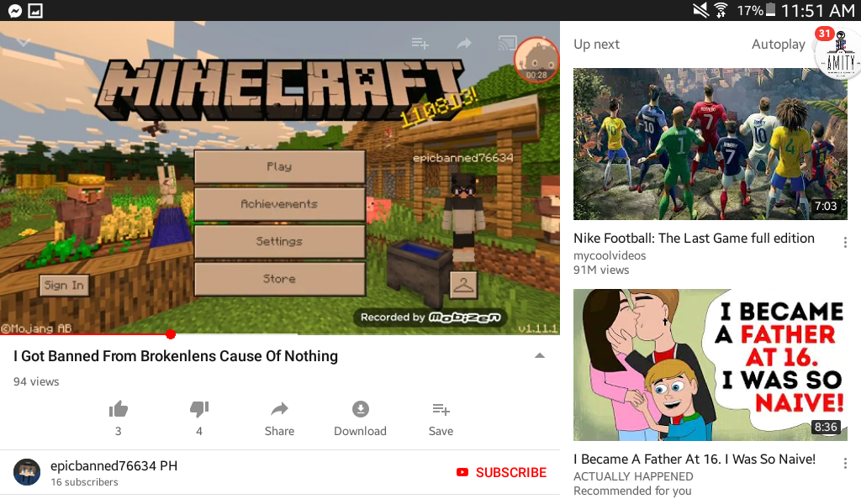Image resolution: width=861 pixels, height=504 pixels.
Task: Tap the epicbanned76634 channel avatar
Action: tap(27, 472)
